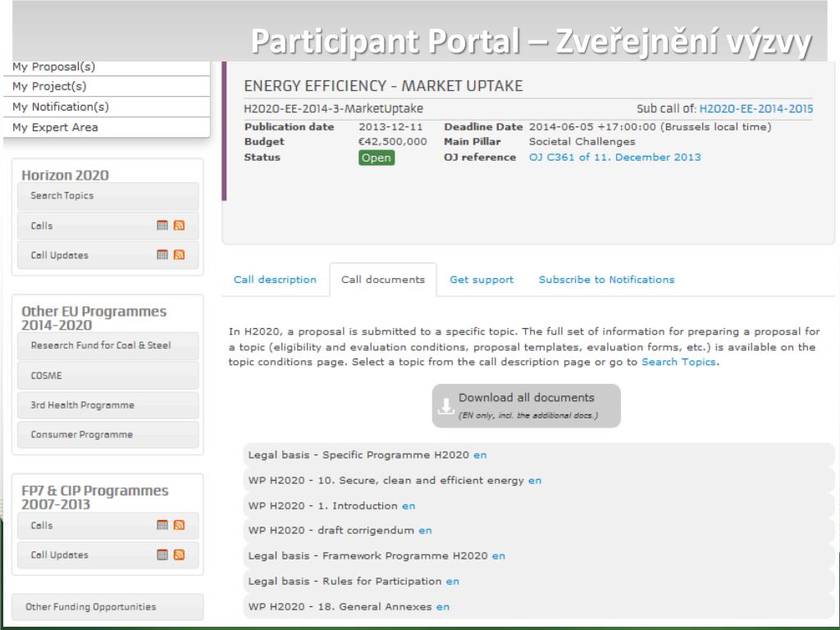This screenshot has height=630, width=840.
Task: Click the Other EU Programmes 2014-2020 heading
Action: click(x=94, y=318)
